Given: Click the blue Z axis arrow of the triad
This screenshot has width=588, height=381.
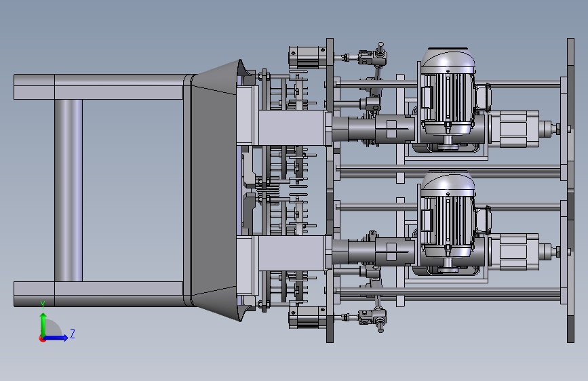Looking at the screenshot, I should click(56, 338).
